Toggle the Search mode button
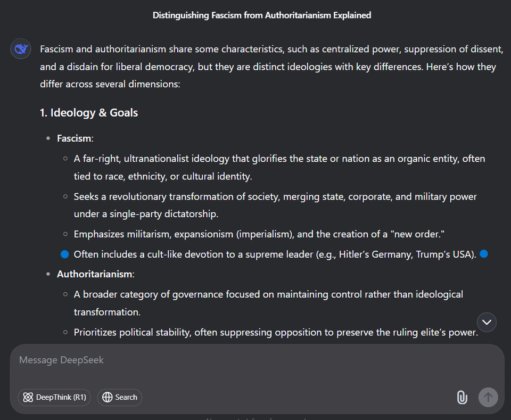 pyautogui.click(x=120, y=397)
